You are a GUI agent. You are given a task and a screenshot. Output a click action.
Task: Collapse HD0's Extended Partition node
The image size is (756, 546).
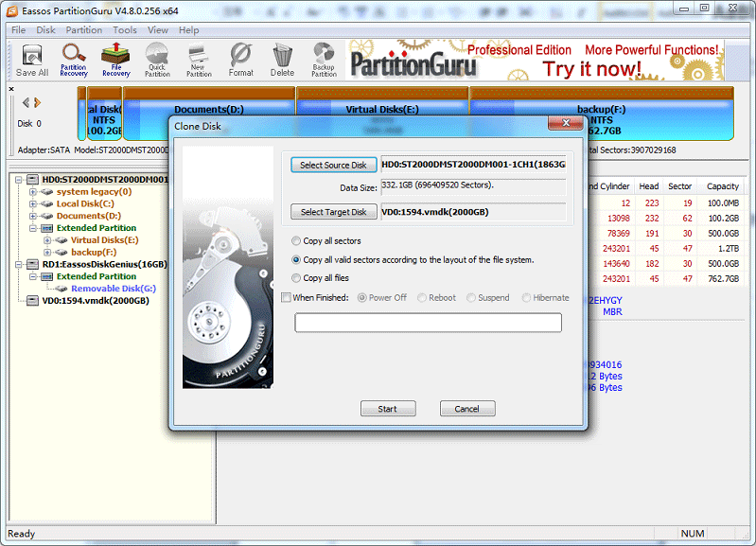(x=33, y=228)
